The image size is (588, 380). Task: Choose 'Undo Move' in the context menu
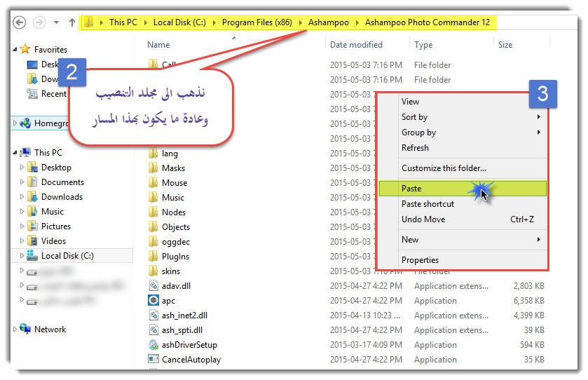[x=463, y=219]
